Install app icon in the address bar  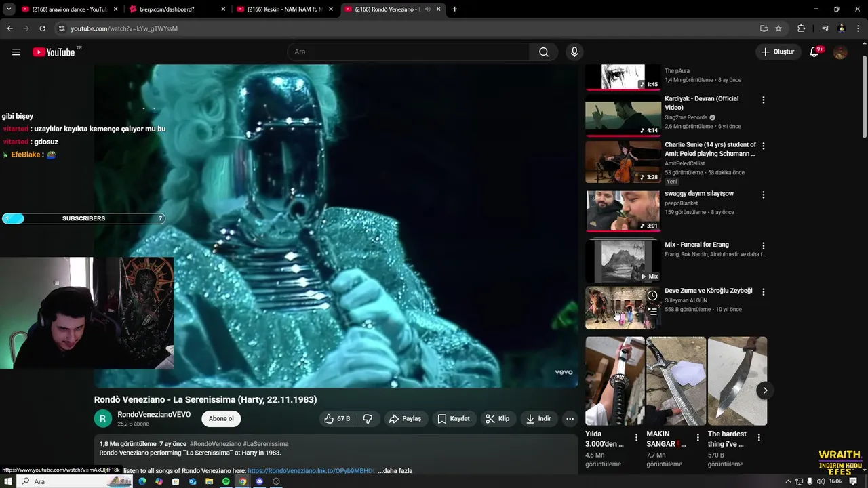click(x=764, y=28)
